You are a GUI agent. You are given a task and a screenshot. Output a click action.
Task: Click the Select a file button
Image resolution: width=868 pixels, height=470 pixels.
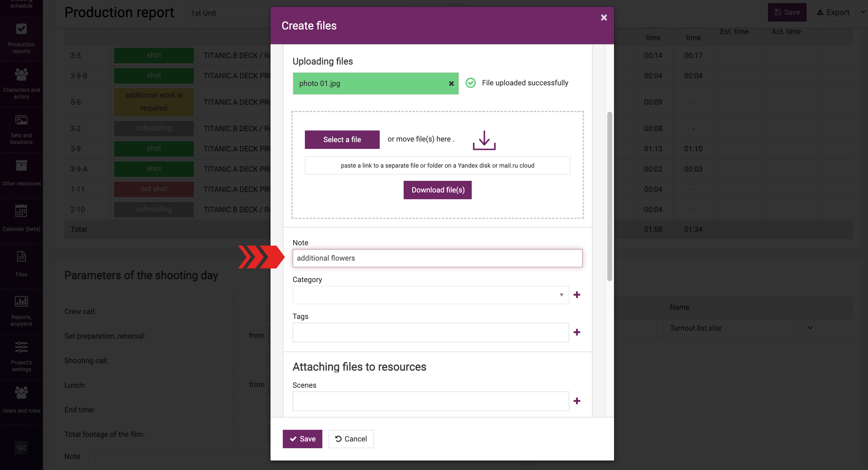point(342,140)
